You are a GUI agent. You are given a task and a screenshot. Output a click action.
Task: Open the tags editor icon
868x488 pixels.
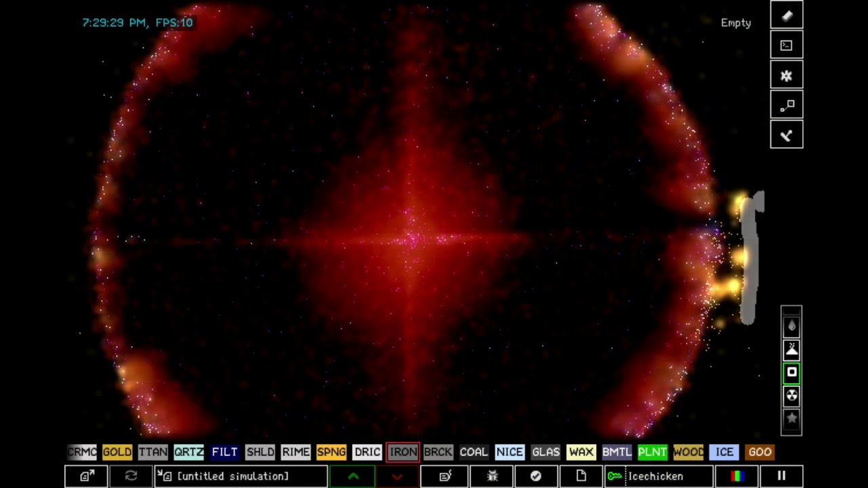pyautogui.click(x=444, y=476)
